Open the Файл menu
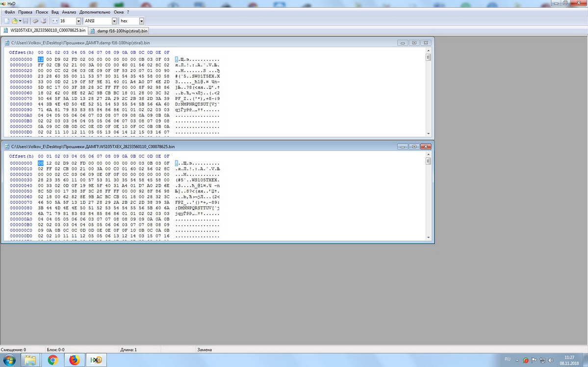Viewport: 588px width, 367px height. tap(10, 12)
